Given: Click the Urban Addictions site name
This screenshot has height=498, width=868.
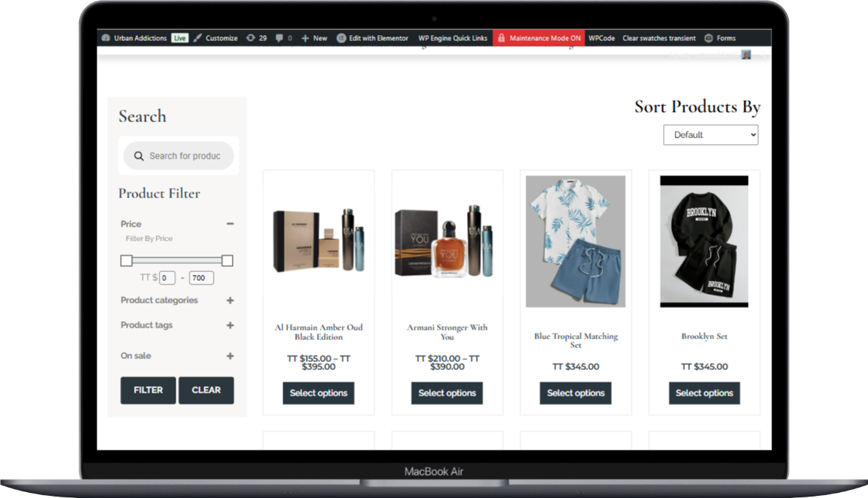Looking at the screenshot, I should pos(140,38).
